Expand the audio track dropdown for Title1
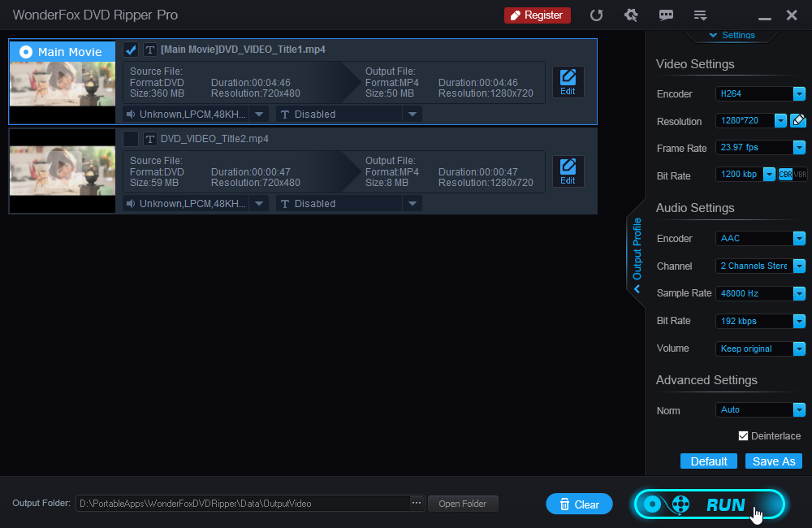 click(259, 114)
